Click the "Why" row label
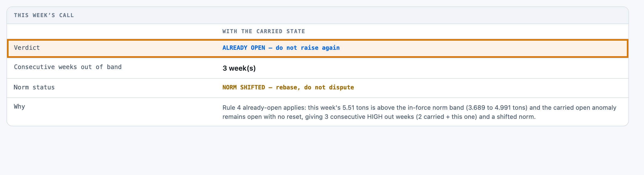The height and width of the screenshot is (175, 644). (x=19, y=106)
